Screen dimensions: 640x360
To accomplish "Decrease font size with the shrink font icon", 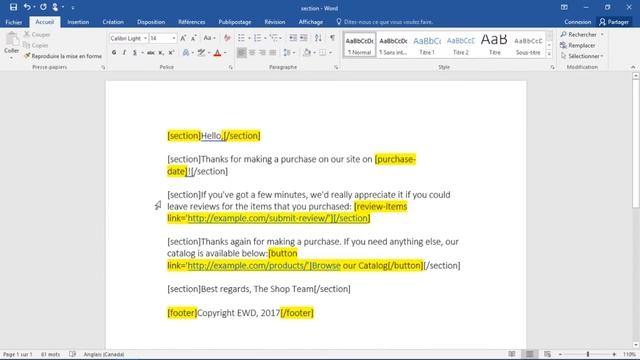I will (194, 38).
